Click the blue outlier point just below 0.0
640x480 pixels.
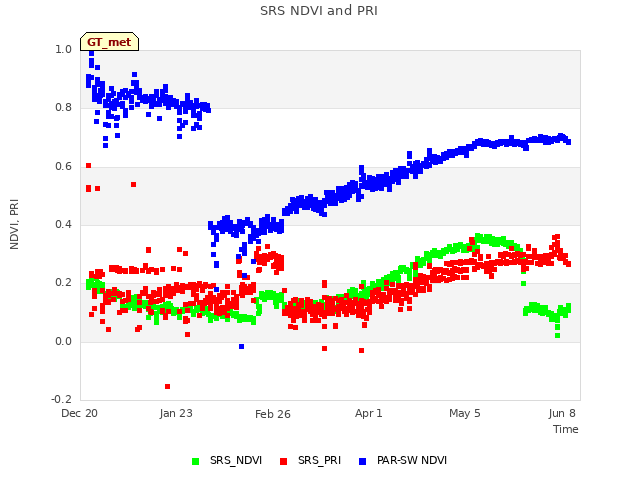click(x=242, y=347)
